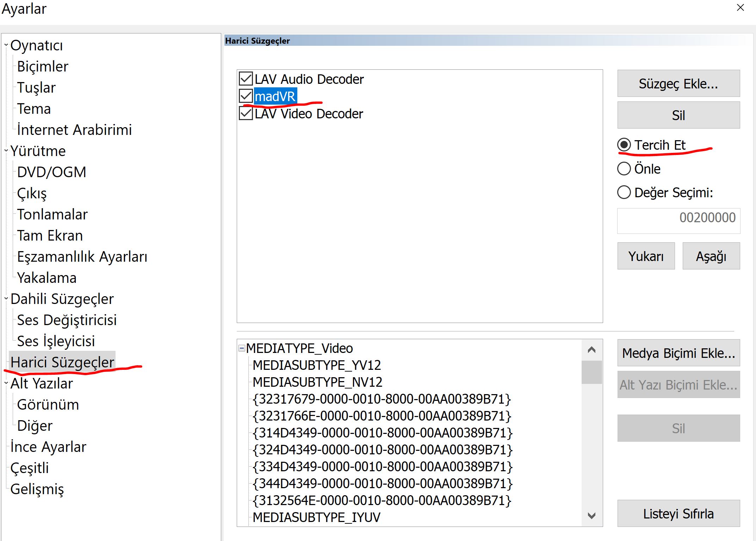Select the MEDIASUBTYPE_NV12 row
This screenshot has height=541, width=756.
tap(317, 382)
